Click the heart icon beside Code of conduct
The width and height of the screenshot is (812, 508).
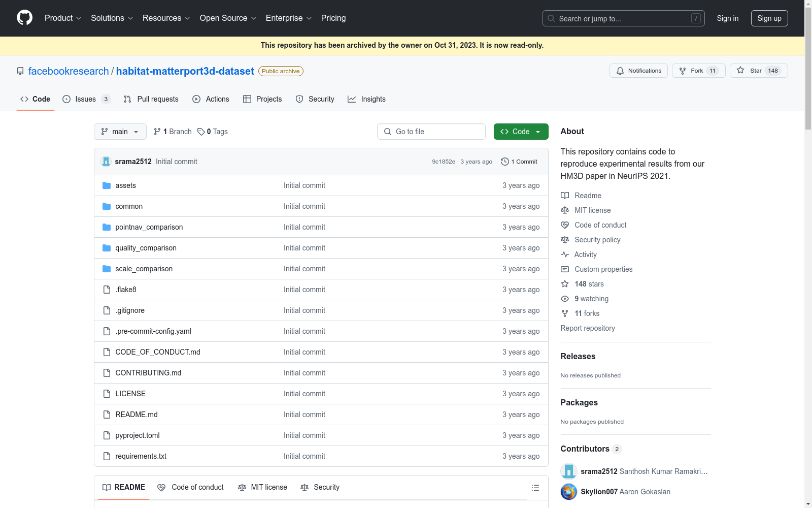click(x=565, y=225)
